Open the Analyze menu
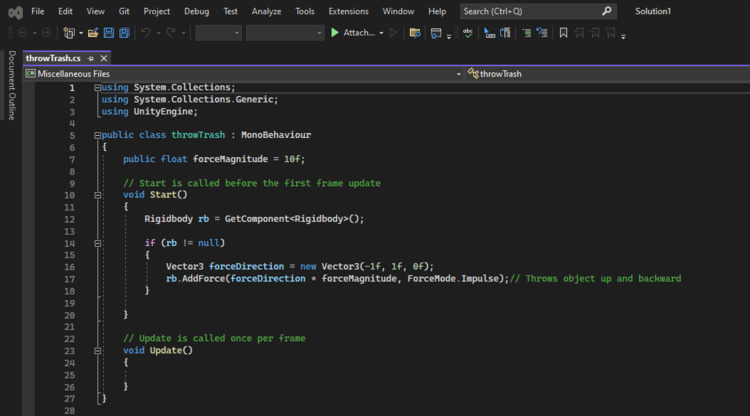750x416 pixels. click(266, 11)
